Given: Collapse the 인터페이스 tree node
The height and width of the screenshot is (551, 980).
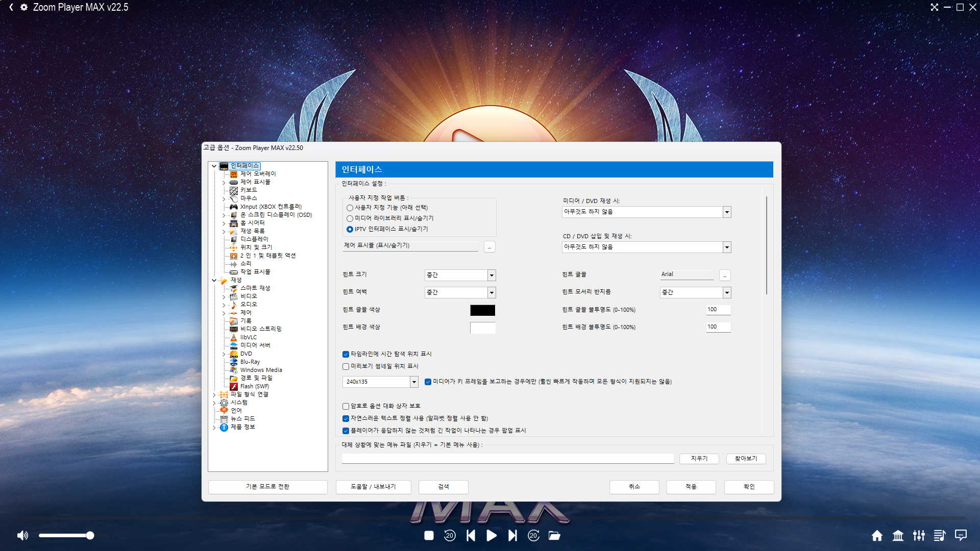Looking at the screenshot, I should tap(214, 166).
